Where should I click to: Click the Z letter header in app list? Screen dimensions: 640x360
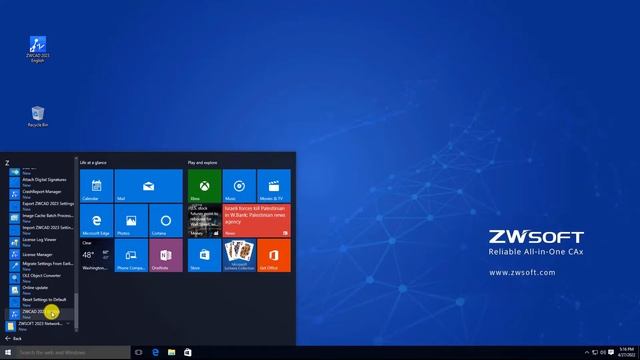[x=7, y=163]
